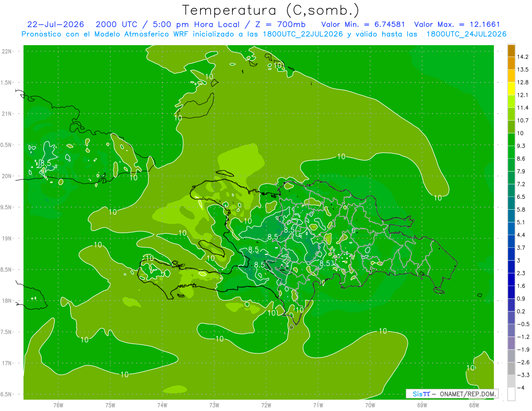532x411 pixels.
Task: Click the '12.1' color scale value
Action: (x=522, y=95)
